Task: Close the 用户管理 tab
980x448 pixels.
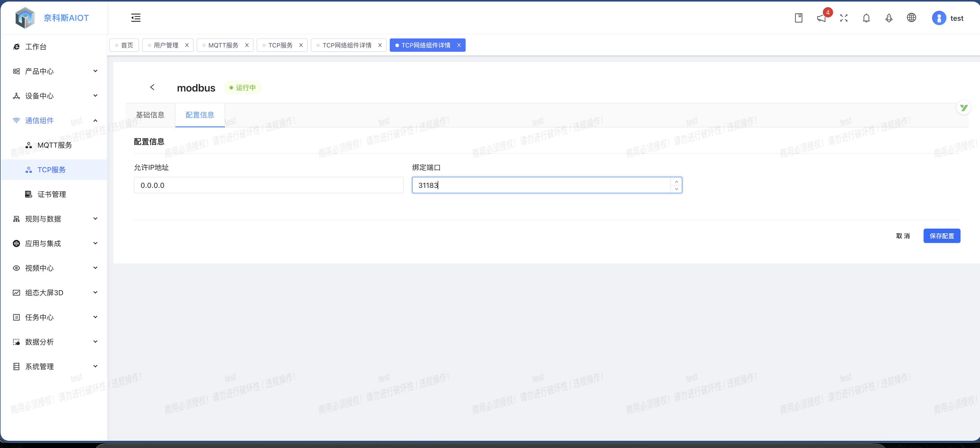Action: tap(187, 45)
